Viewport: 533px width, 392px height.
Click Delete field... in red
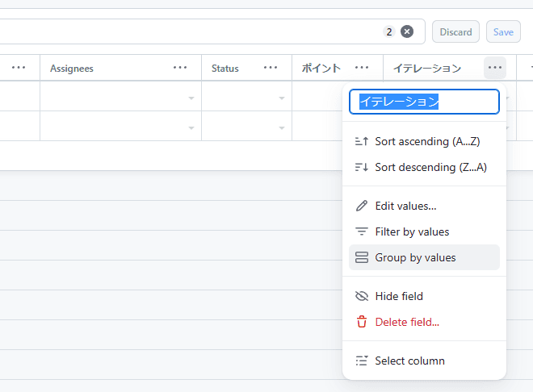[x=407, y=322]
